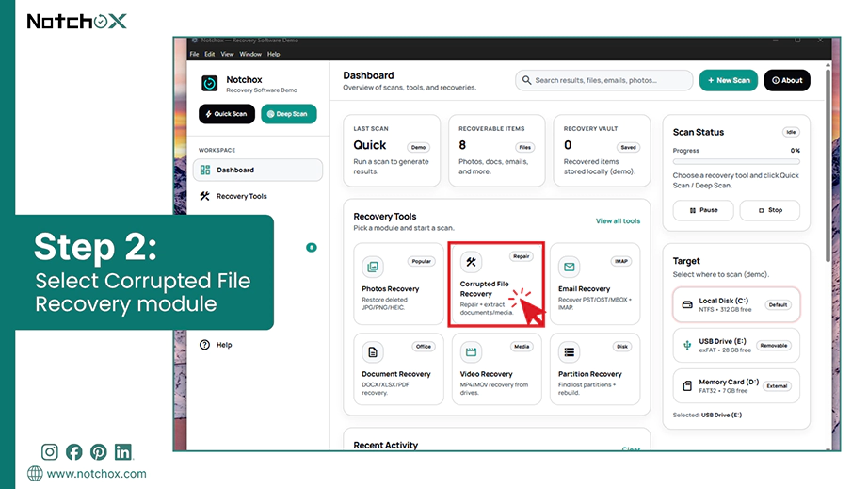Open the Instagram icon on the banner

(x=50, y=452)
